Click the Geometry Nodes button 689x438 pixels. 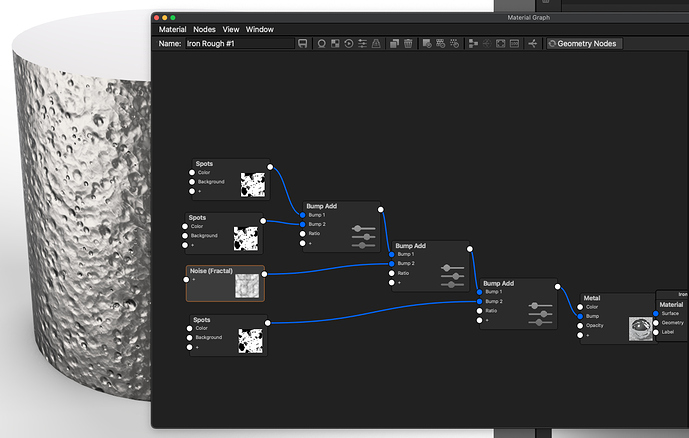[x=584, y=43]
